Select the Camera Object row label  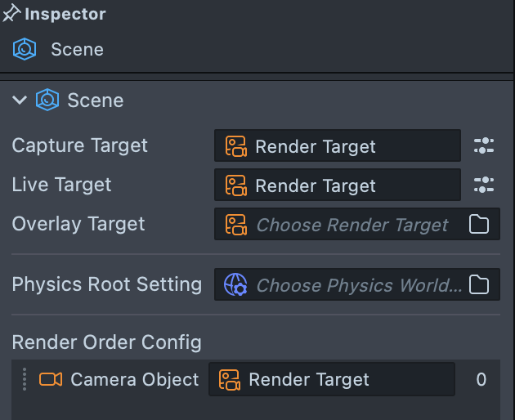(134, 379)
